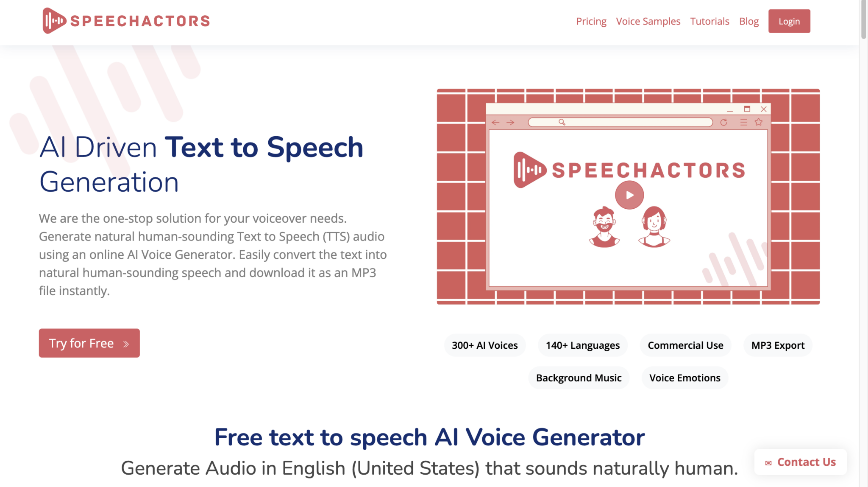This screenshot has width=868, height=487.
Task: Open the Voice Samples menu item
Action: click(648, 21)
